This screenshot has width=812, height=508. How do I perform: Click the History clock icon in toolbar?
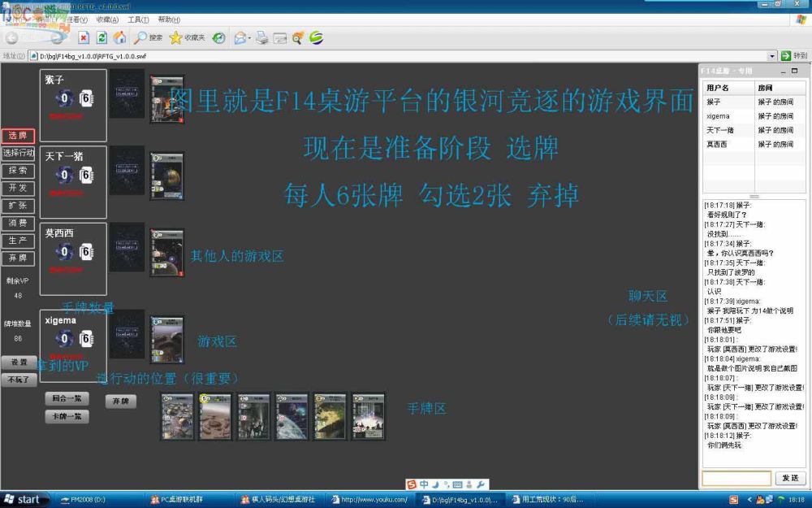tap(219, 38)
